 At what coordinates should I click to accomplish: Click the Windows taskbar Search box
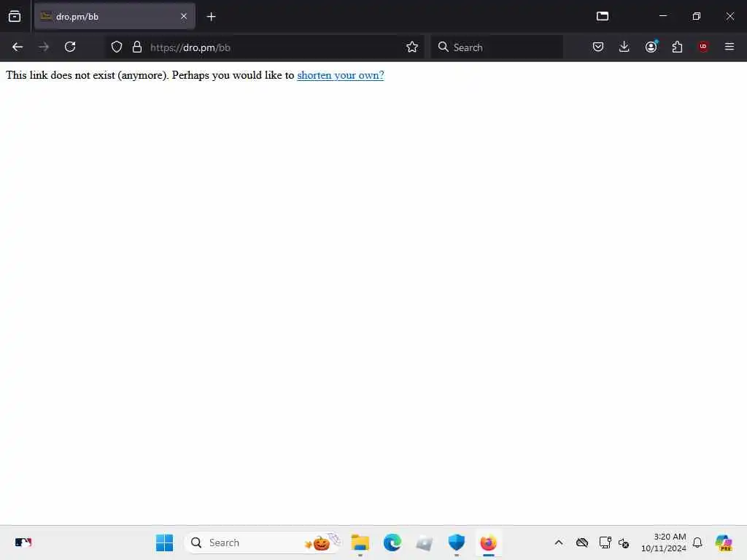pyautogui.click(x=263, y=542)
